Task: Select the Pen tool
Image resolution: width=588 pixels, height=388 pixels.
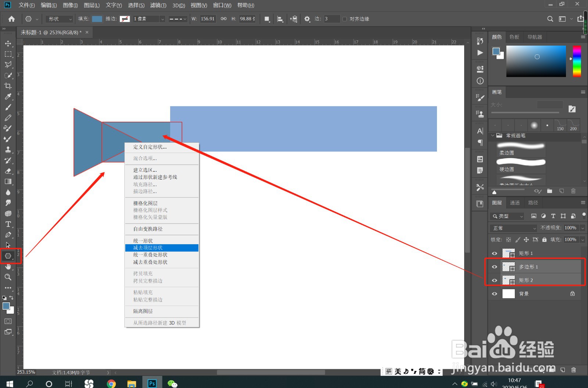Action: [8, 235]
